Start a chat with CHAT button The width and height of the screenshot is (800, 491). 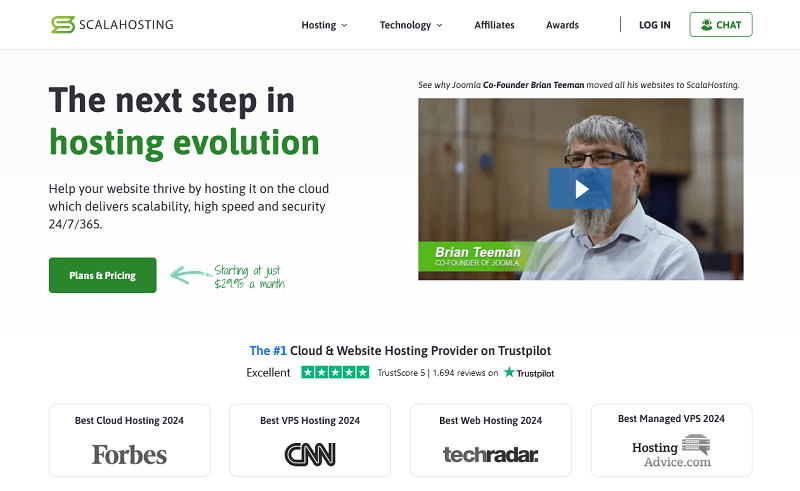pos(721,24)
